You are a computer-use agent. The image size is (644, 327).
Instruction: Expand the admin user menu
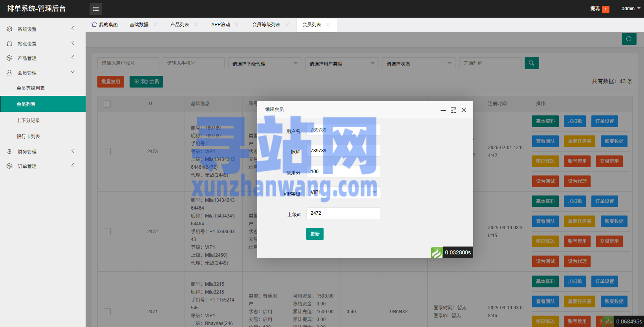coord(631,9)
